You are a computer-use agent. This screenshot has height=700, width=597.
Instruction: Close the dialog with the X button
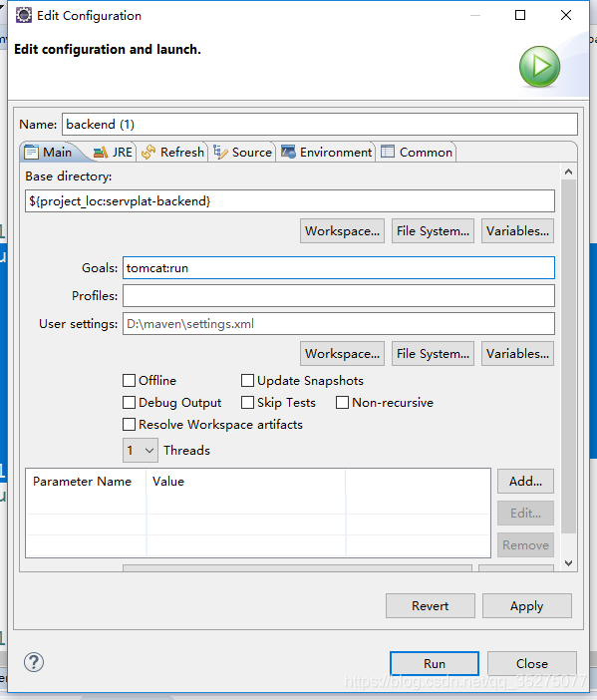[566, 15]
